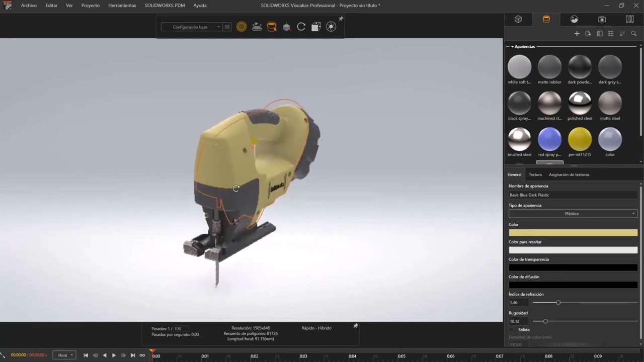Screen dimensions: 644x362
Task: Select the polished steel appearance
Action: pos(580,103)
